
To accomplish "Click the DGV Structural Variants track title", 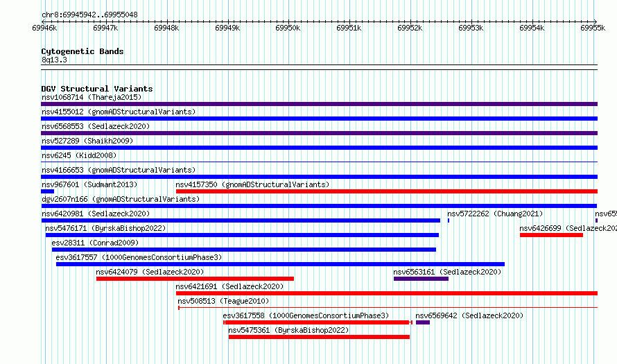I will [x=97, y=89].
